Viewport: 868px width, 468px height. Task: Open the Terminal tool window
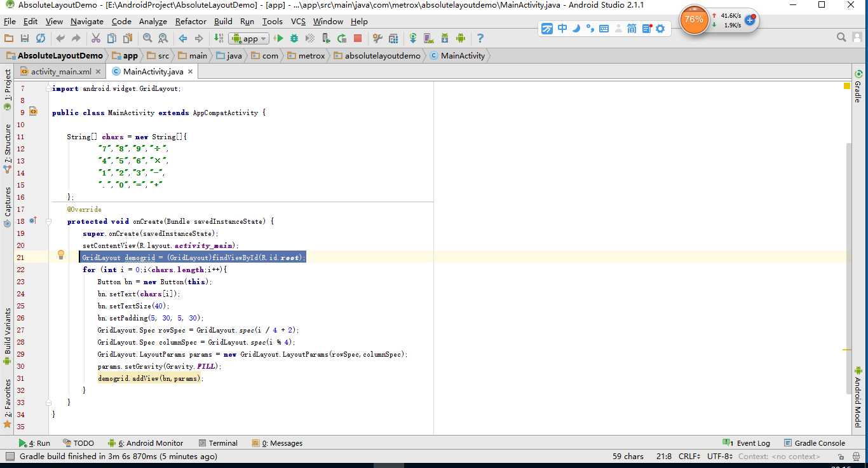[218, 443]
